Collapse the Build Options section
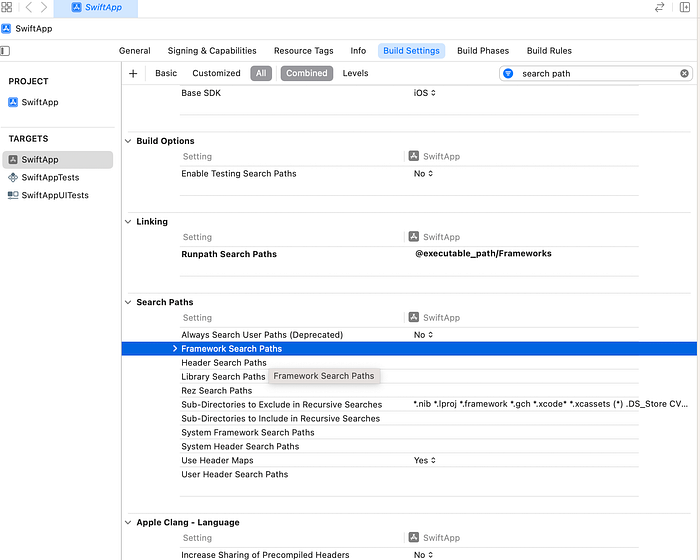 coord(128,141)
